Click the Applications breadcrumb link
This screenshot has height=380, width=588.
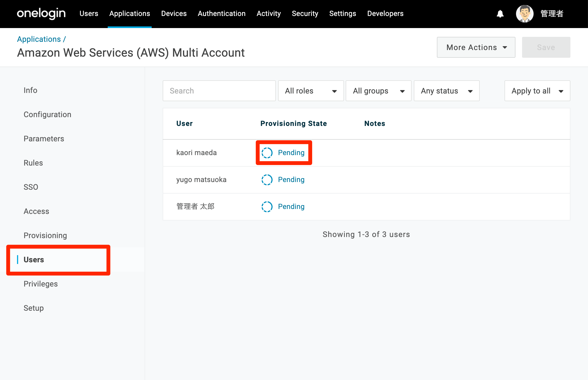click(x=39, y=39)
